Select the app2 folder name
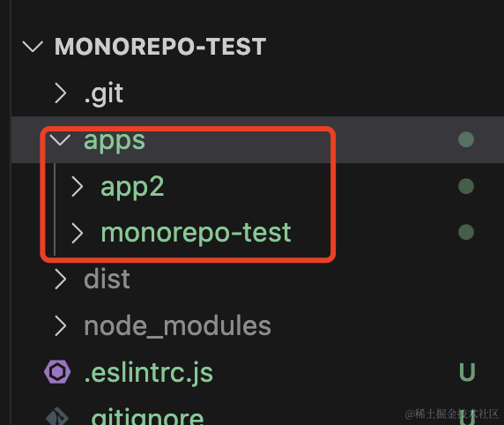504x425 pixels. coord(132,187)
